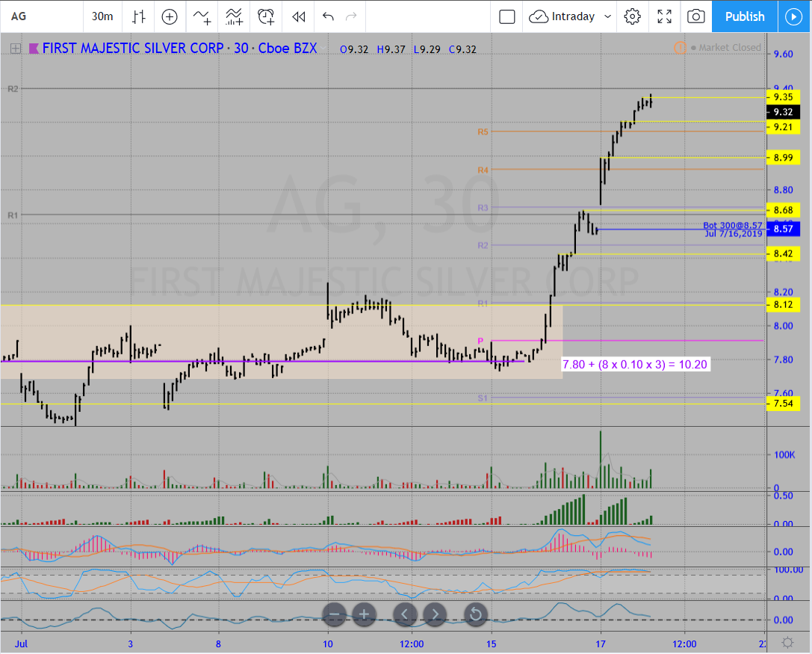Open the 30m time interval dropdown

coord(102,16)
